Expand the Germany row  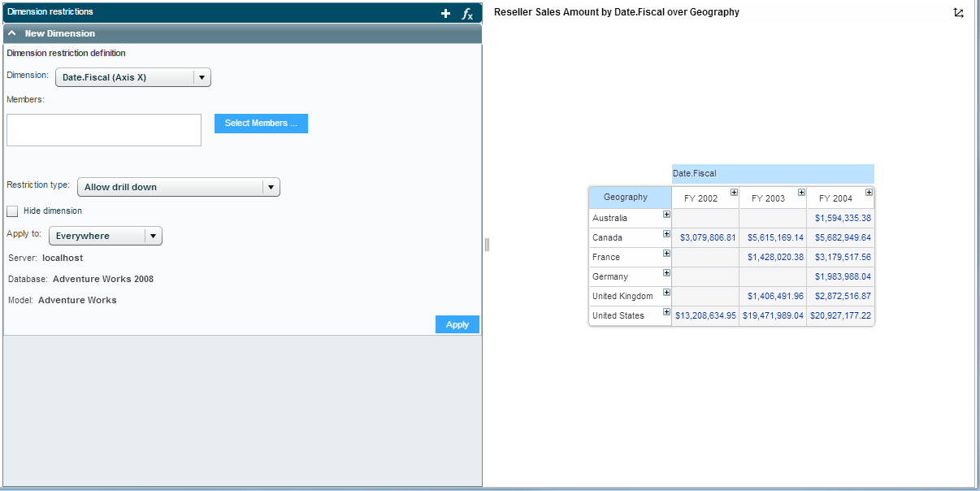[x=666, y=273]
